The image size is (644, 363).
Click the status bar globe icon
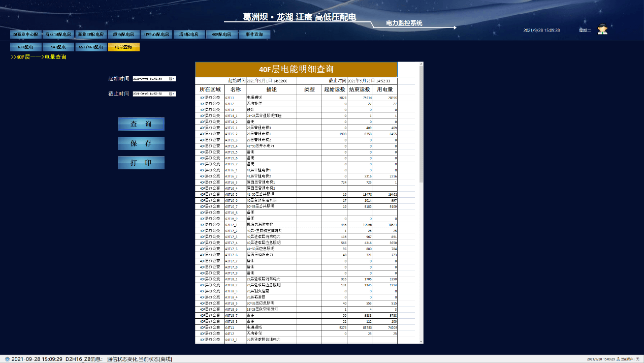click(x=7, y=359)
